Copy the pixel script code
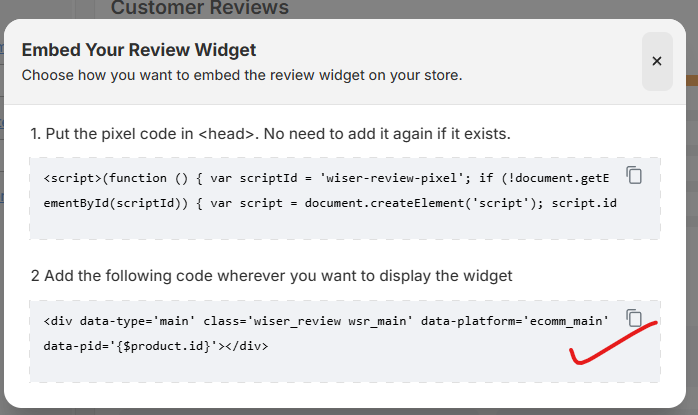Screen dimensions: 698x415 [x=634, y=175]
